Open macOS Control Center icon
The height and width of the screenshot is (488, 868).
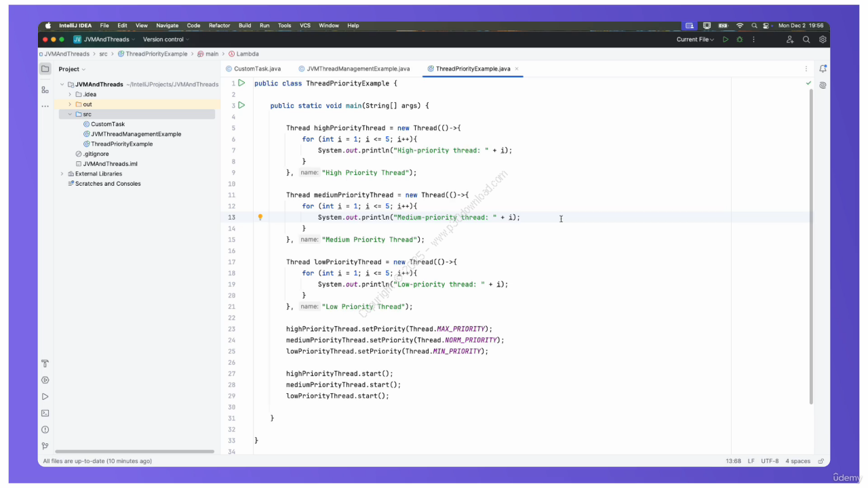coord(766,26)
